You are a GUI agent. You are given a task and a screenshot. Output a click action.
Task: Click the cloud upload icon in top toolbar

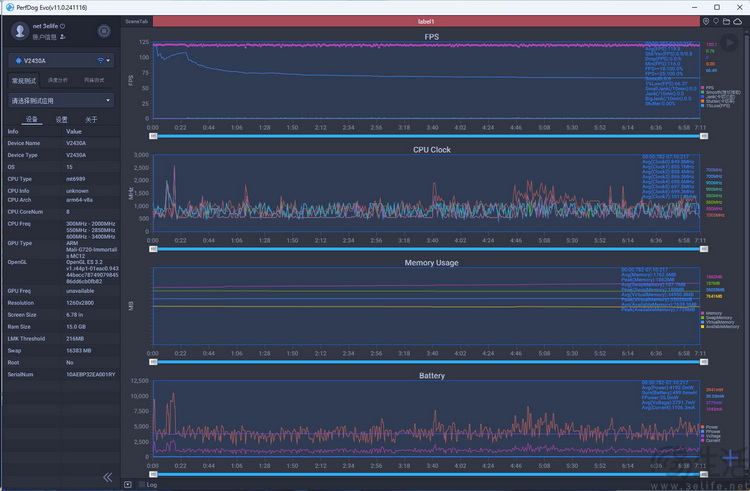[x=738, y=22]
